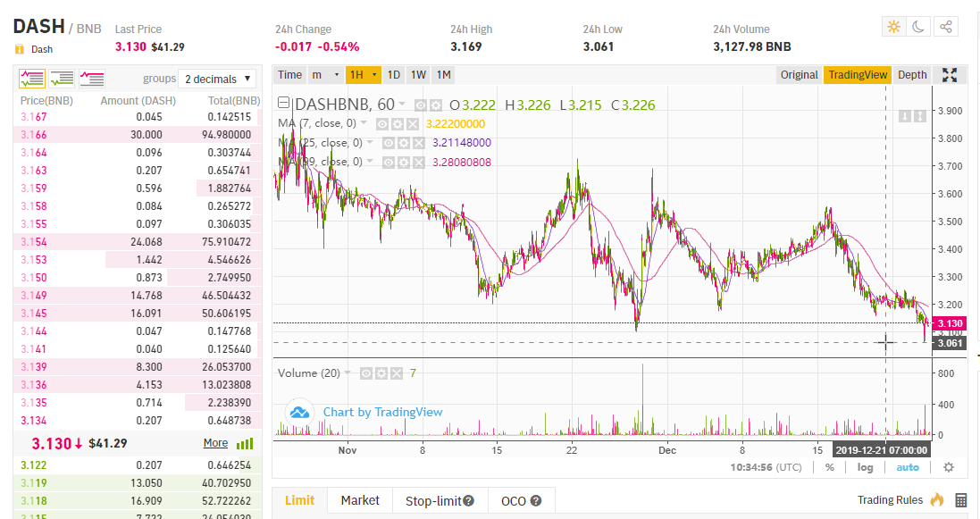
Task: Open the 1H hour interval dropdown
Action: 364,75
